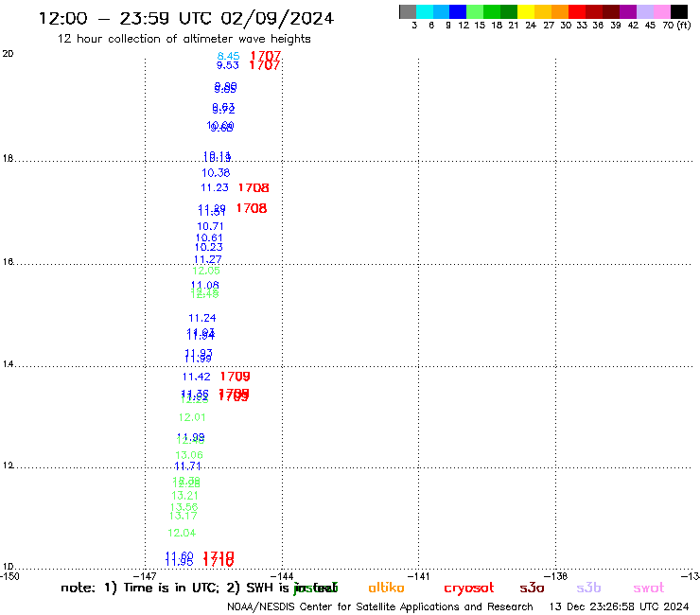Click the 'note: 1) Time is in UTC' text
Viewport: 700px width, 615px height.
tap(140, 588)
